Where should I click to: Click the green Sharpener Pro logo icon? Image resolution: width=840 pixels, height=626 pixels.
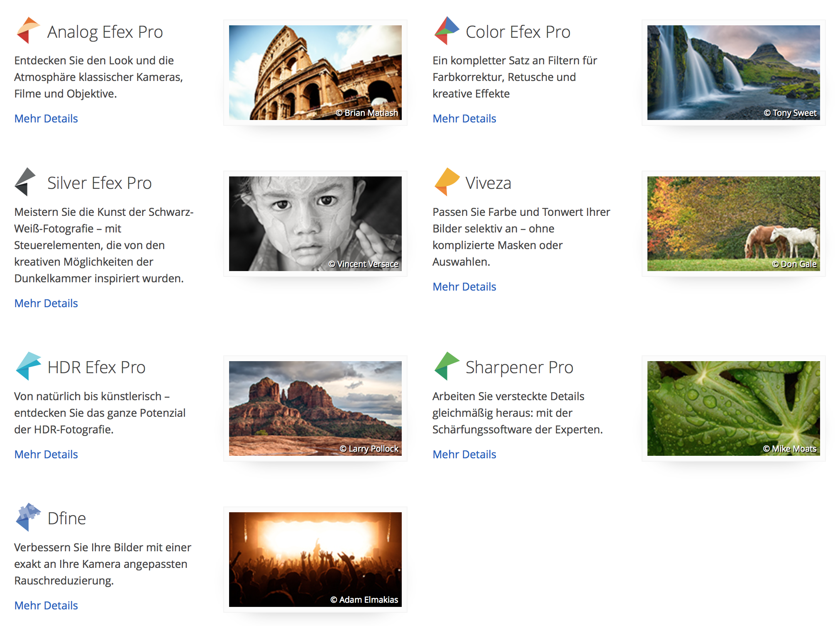[446, 366]
